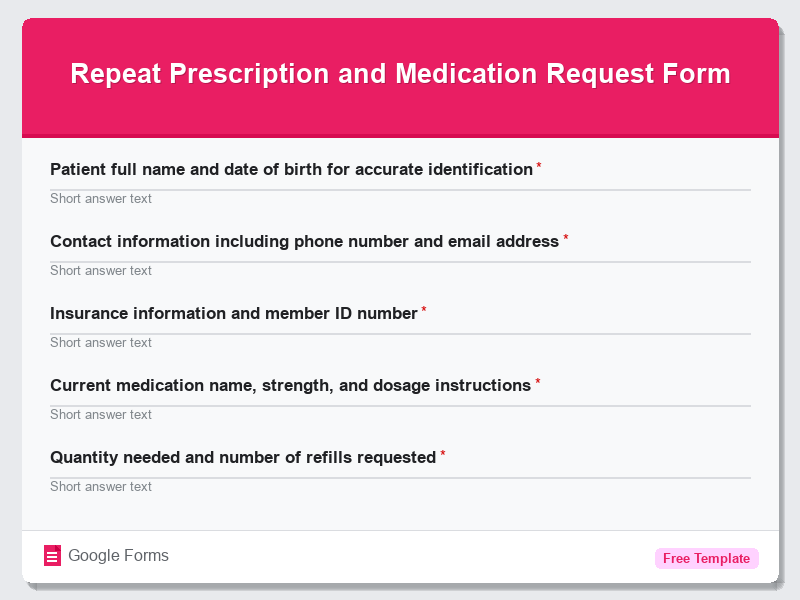The height and width of the screenshot is (600, 800).
Task: Select the contact information answer field
Action: pos(400,270)
